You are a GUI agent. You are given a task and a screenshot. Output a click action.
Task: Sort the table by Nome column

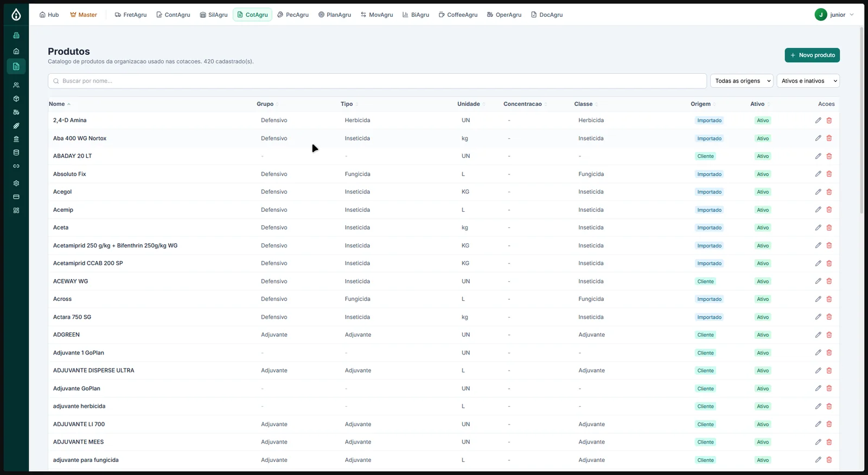60,104
